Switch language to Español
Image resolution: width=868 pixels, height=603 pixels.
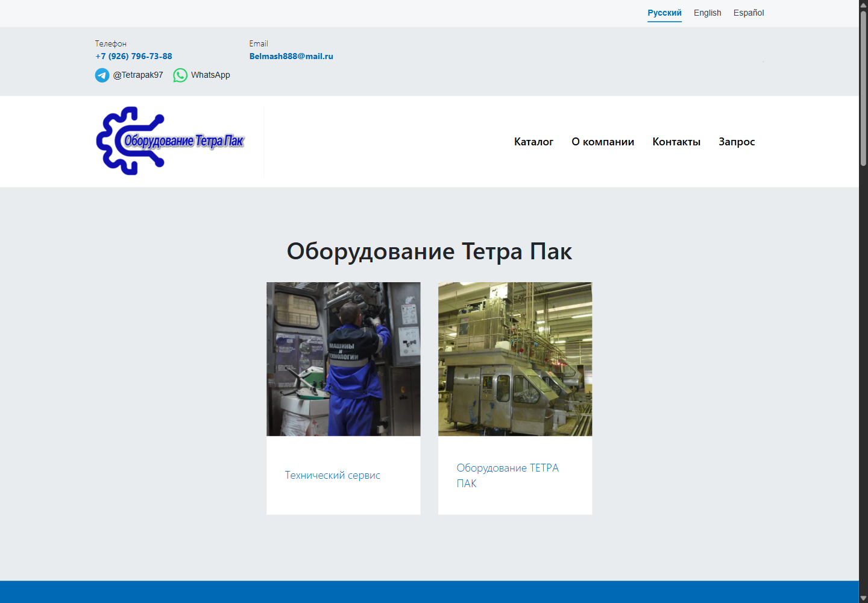749,13
